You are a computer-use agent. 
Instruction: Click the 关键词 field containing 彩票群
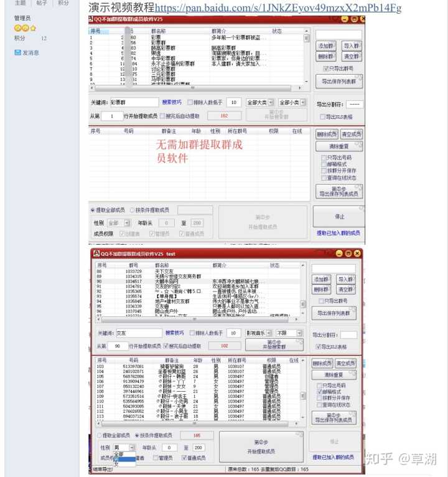(134, 102)
